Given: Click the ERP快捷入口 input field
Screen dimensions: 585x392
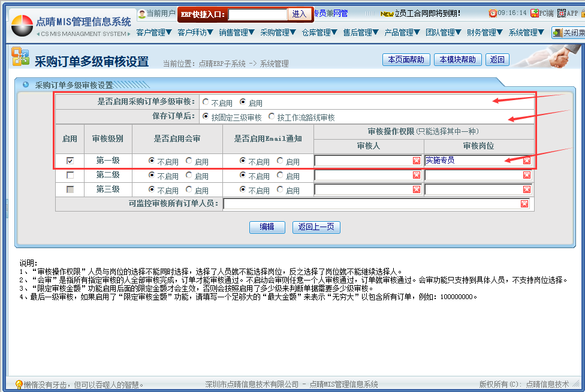Looking at the screenshot, I should (258, 14).
